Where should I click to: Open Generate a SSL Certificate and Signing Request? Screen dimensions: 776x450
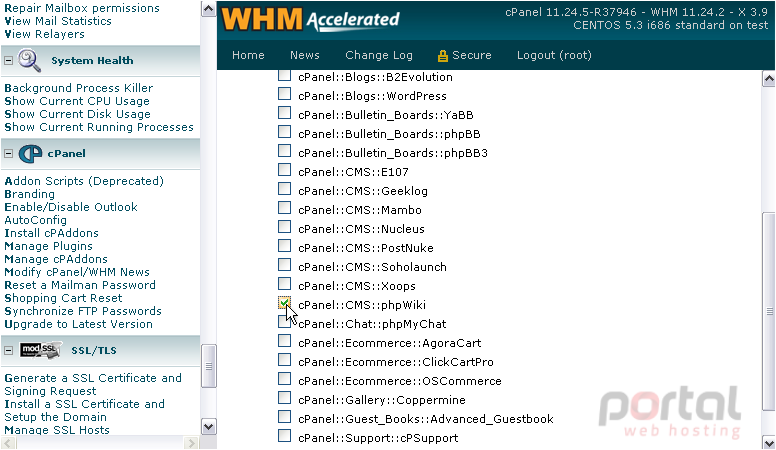[x=93, y=385]
